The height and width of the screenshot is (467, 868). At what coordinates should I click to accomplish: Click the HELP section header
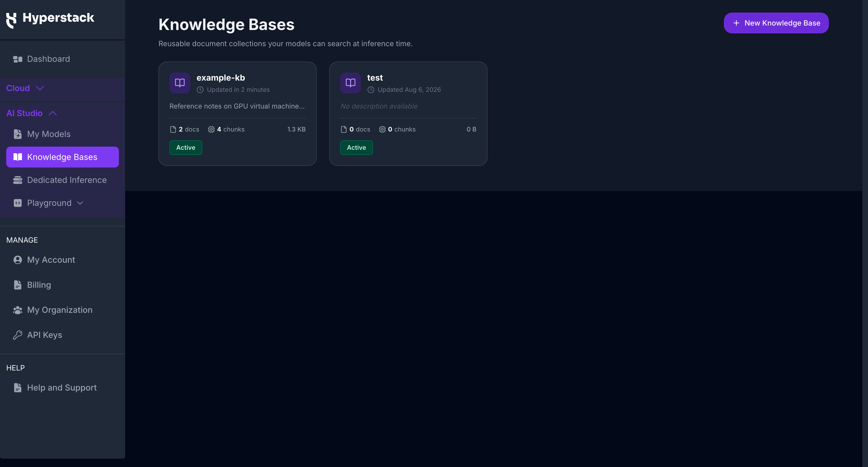pos(15,368)
